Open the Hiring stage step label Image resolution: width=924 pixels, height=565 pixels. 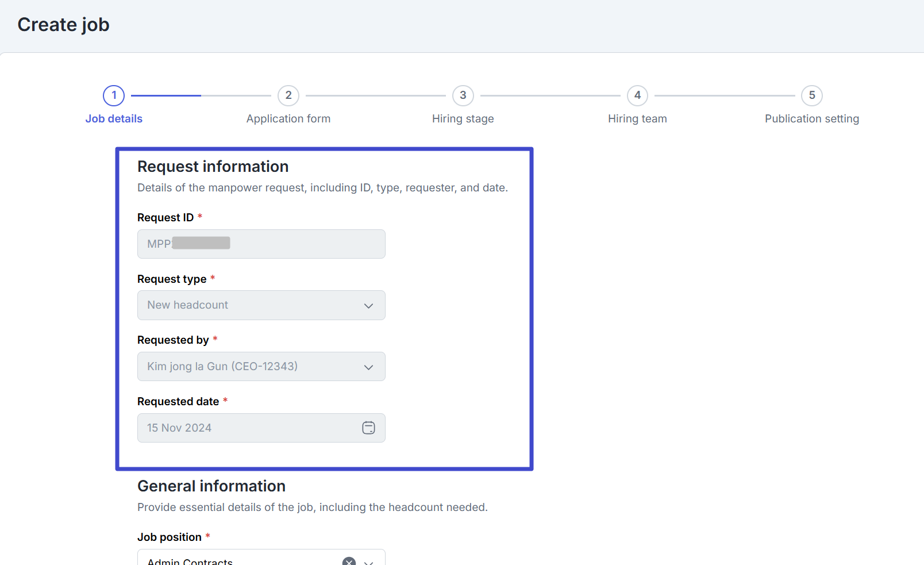pos(463,119)
